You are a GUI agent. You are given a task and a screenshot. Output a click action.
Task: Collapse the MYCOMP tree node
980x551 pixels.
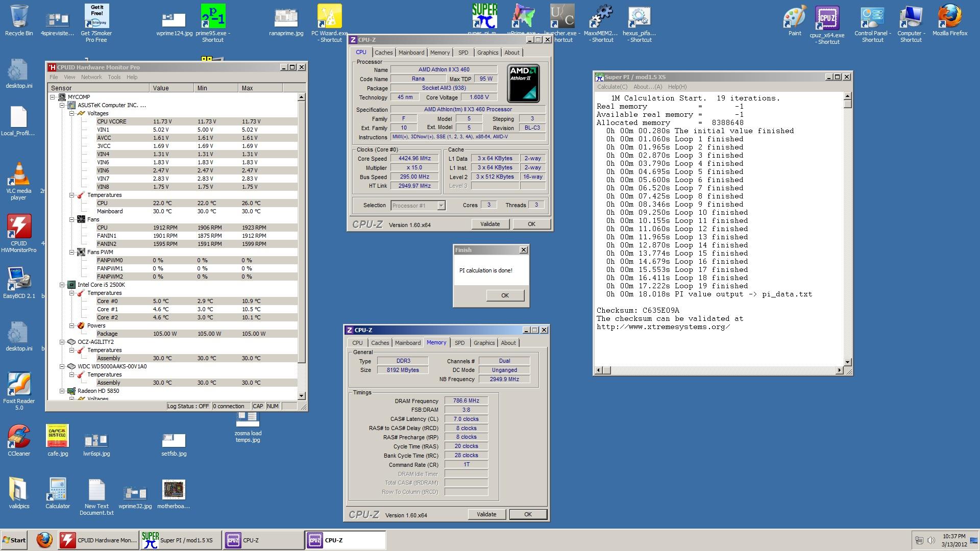tap(53, 97)
